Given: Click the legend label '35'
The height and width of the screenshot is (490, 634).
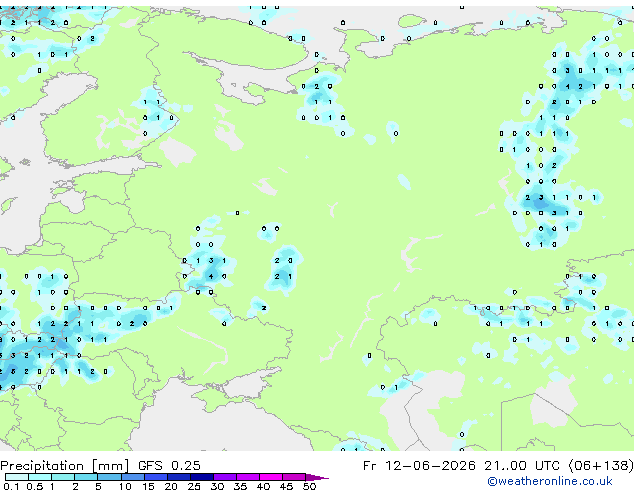Looking at the screenshot, I should coord(240,486).
